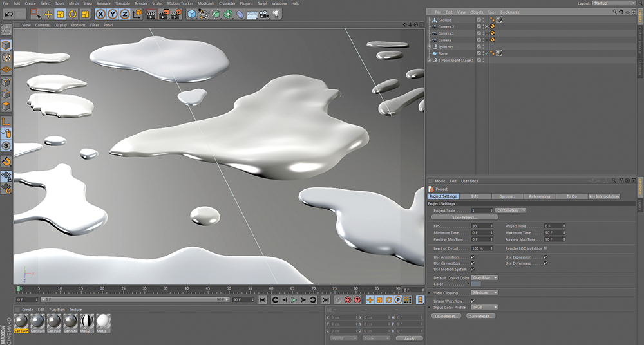Play animation forwards
Viewport: 644px width, 345px height.
coord(294,300)
